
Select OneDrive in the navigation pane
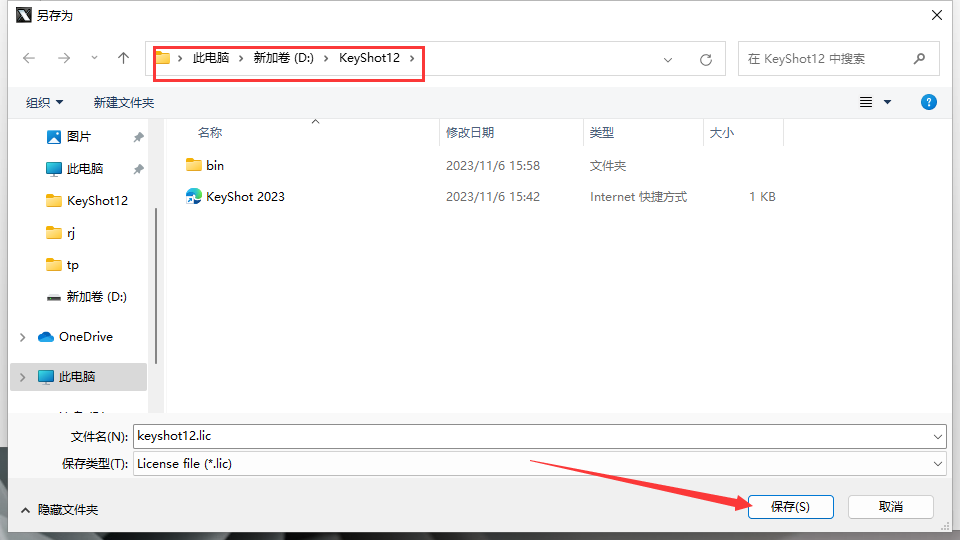[75, 337]
